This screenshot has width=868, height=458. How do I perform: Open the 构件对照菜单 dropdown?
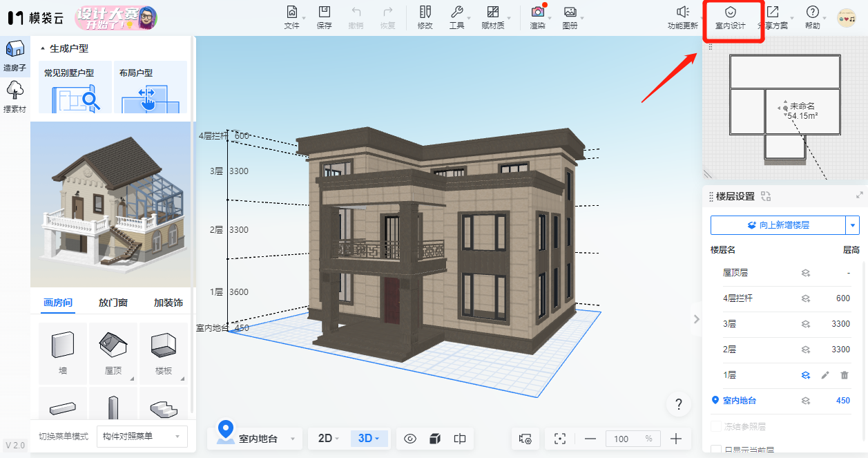click(x=142, y=436)
